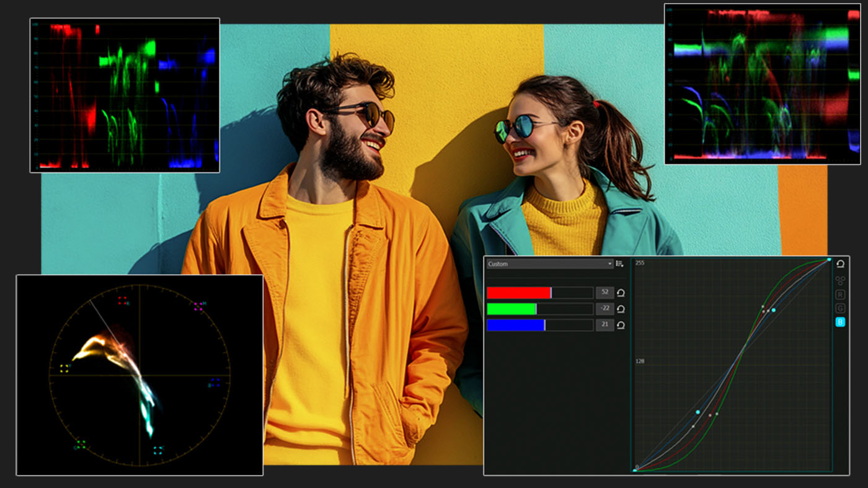
Task: Reset the green channel slider
Action: pyautogui.click(x=621, y=309)
